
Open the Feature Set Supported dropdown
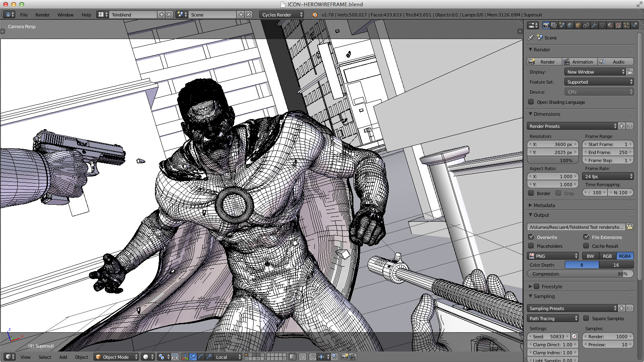click(599, 82)
